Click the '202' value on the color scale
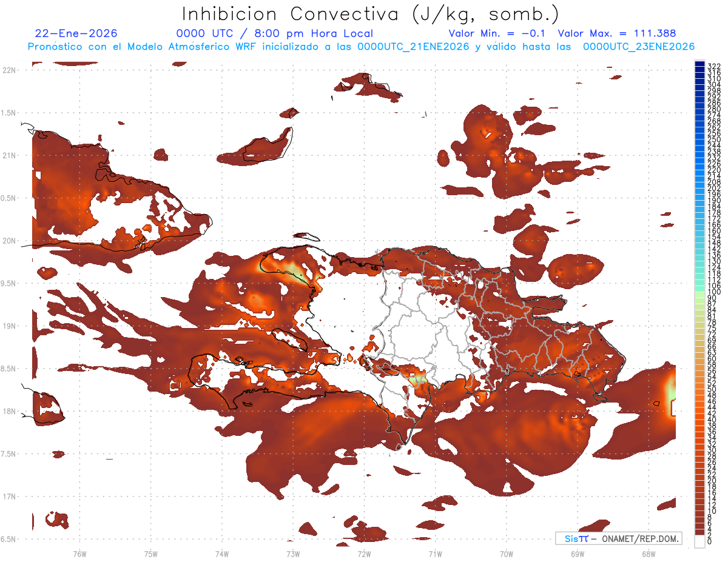 (x=713, y=188)
